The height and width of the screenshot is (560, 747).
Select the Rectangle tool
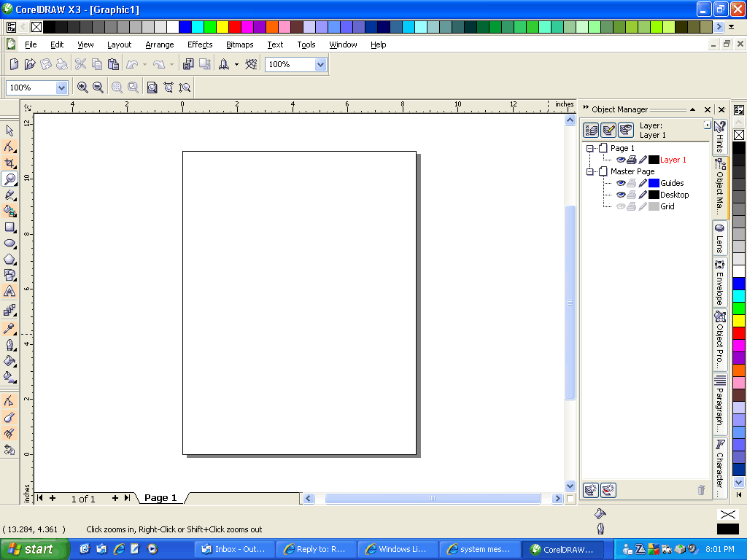pos(9,227)
